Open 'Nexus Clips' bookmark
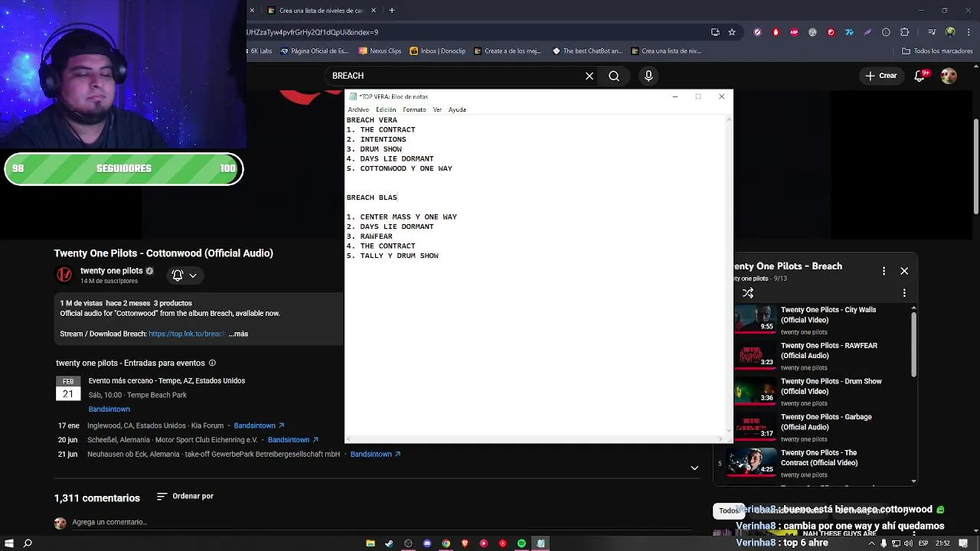This screenshot has height=551, width=980. point(378,51)
